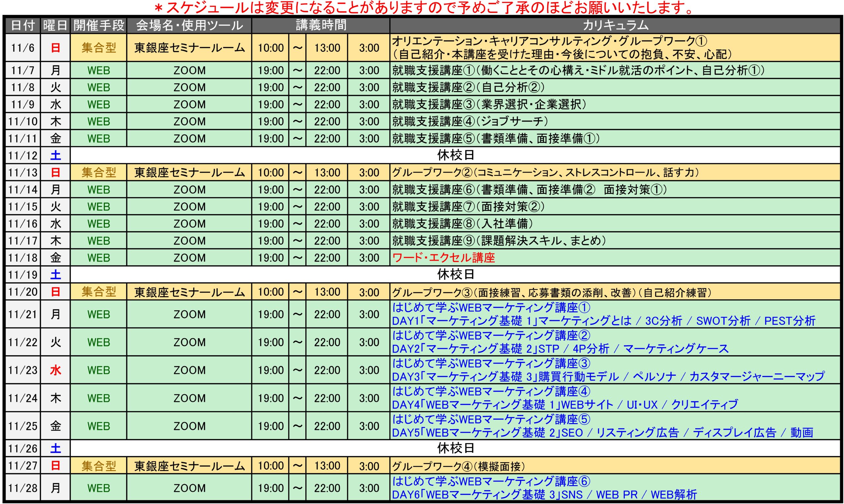
Task: Click the 22:00 end time for 11/15
Action: click(327, 207)
